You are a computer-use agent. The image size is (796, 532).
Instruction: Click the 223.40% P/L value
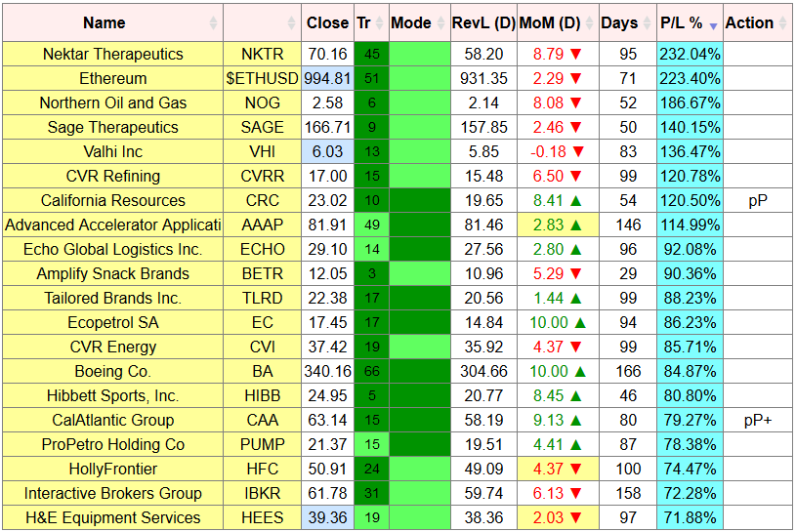[x=690, y=79]
